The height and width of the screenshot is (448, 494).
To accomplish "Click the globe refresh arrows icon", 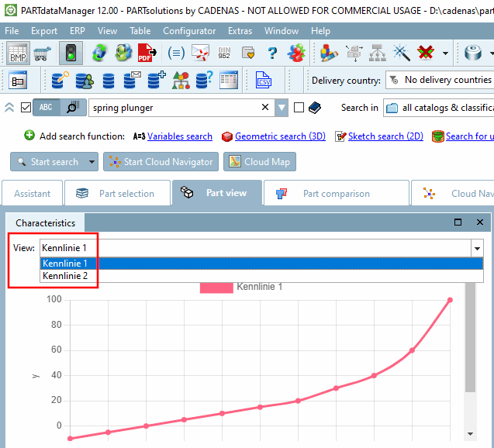I will tap(99, 53).
